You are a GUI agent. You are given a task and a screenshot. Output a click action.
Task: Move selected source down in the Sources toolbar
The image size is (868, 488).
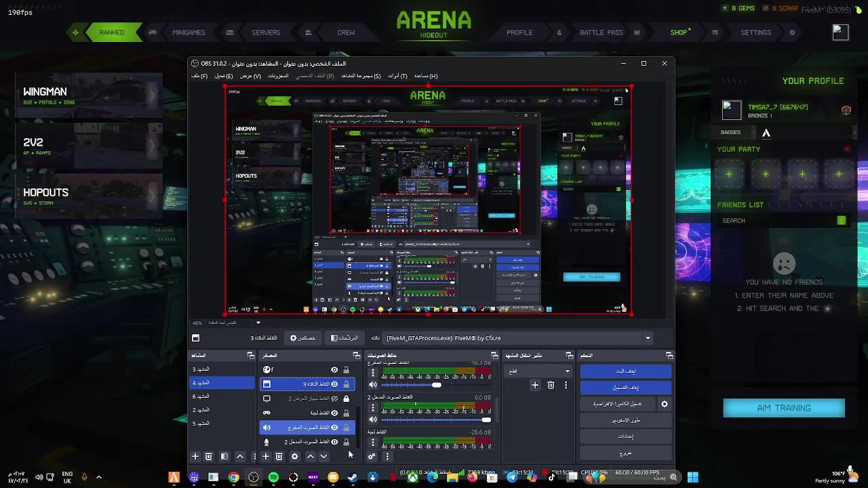click(x=323, y=457)
